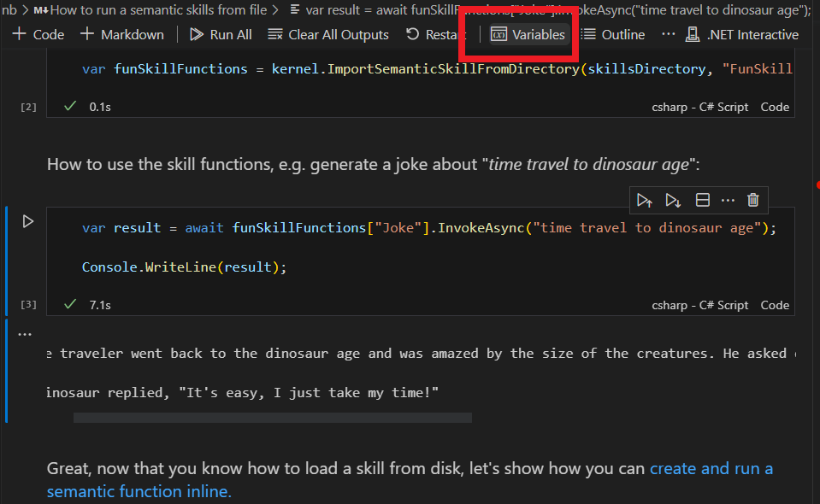Execute cell and below icon

[673, 200]
